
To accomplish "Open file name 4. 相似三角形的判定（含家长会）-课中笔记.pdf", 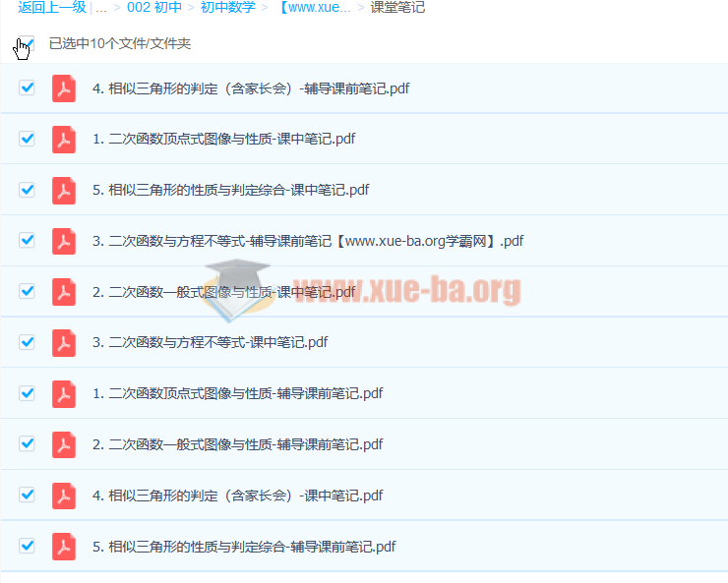I will point(237,496).
